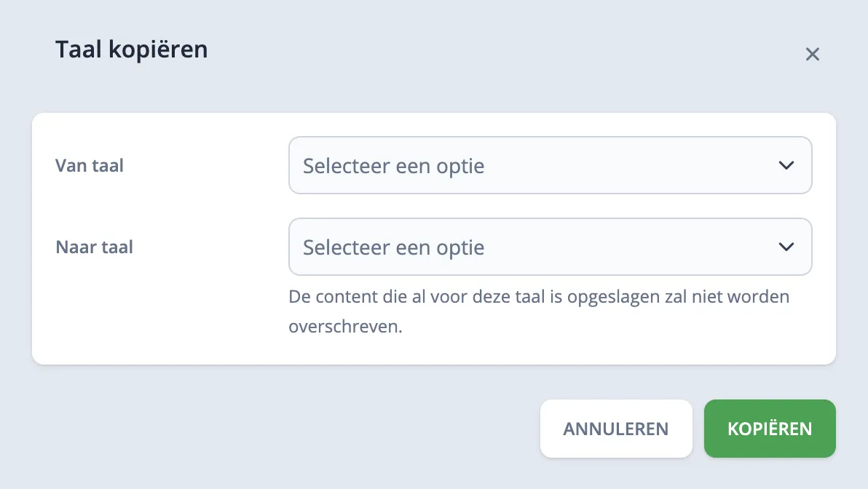Click the Van taal label

[x=89, y=165]
